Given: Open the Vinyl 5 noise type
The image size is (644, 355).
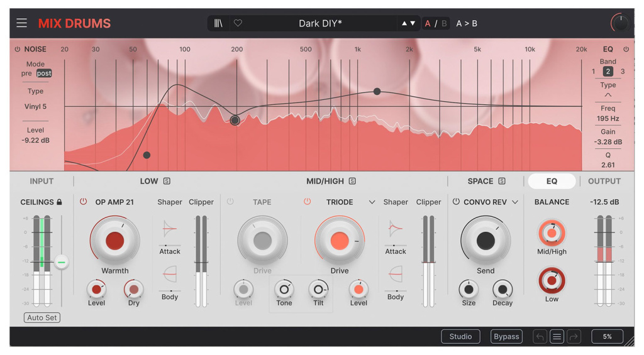Looking at the screenshot, I should pos(35,106).
